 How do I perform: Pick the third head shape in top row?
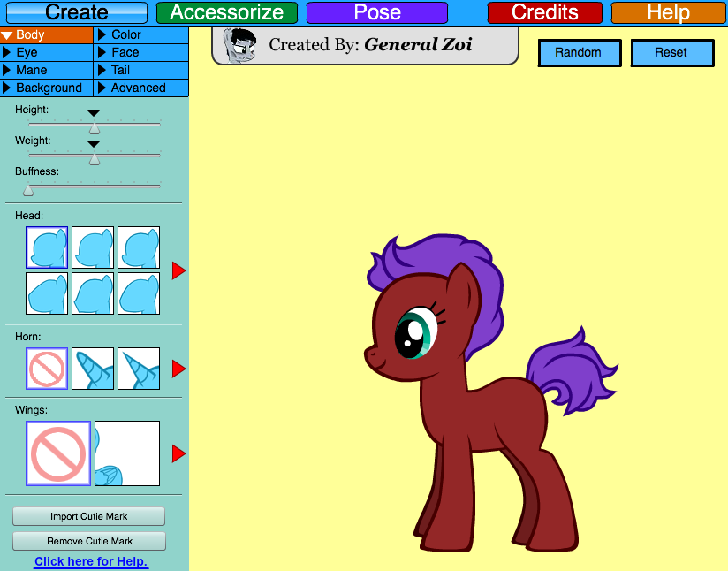(x=139, y=247)
